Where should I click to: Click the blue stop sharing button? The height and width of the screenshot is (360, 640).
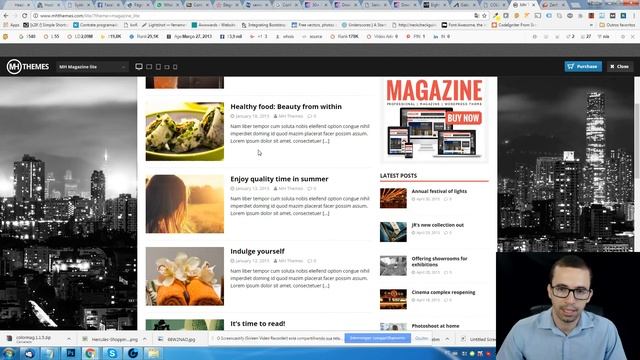pyautogui.click(x=378, y=338)
